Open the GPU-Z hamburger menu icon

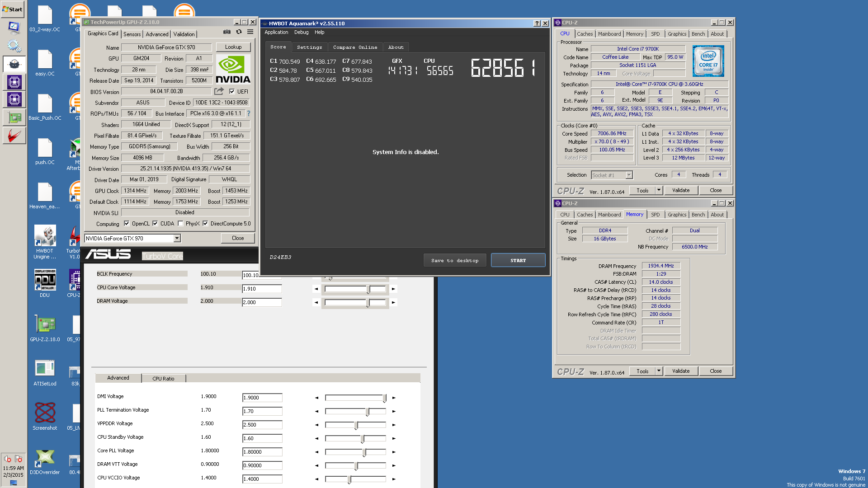[250, 32]
